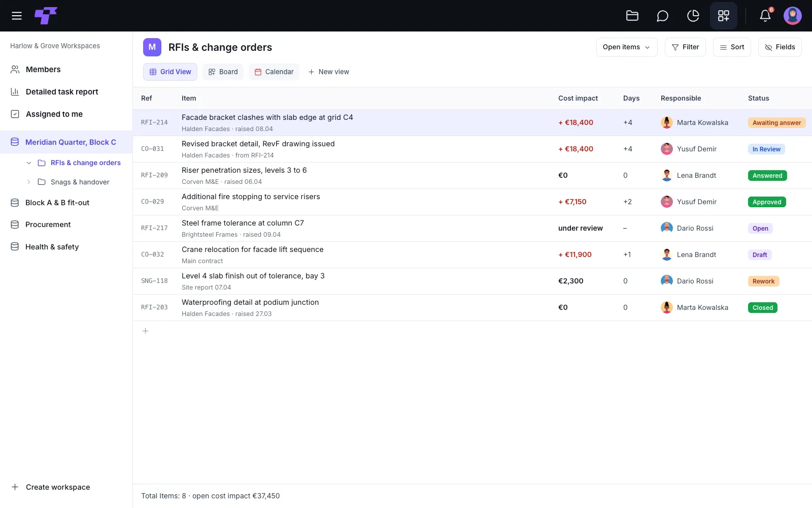
Task: Click Create workspace
Action: tap(51, 487)
